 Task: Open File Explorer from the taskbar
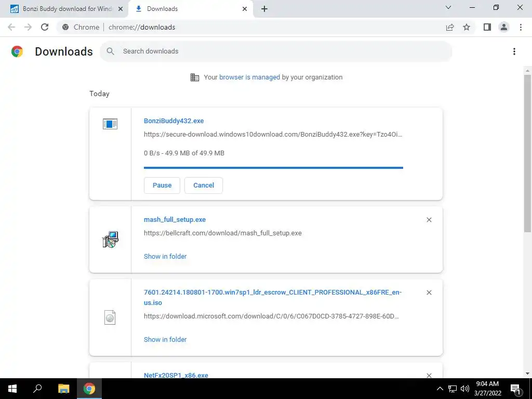63,389
